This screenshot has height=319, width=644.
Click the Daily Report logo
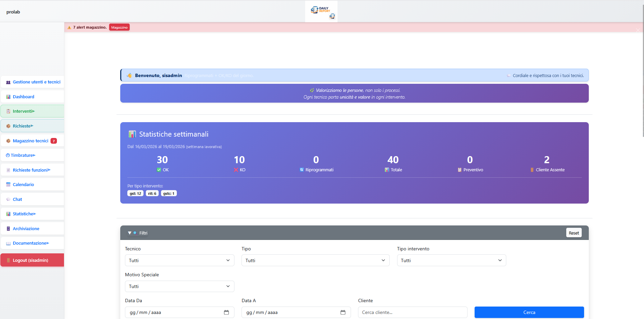point(321,11)
